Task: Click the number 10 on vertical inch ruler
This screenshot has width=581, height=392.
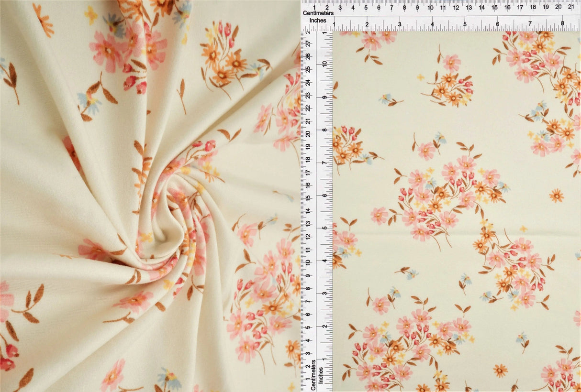Action: [x=325, y=63]
